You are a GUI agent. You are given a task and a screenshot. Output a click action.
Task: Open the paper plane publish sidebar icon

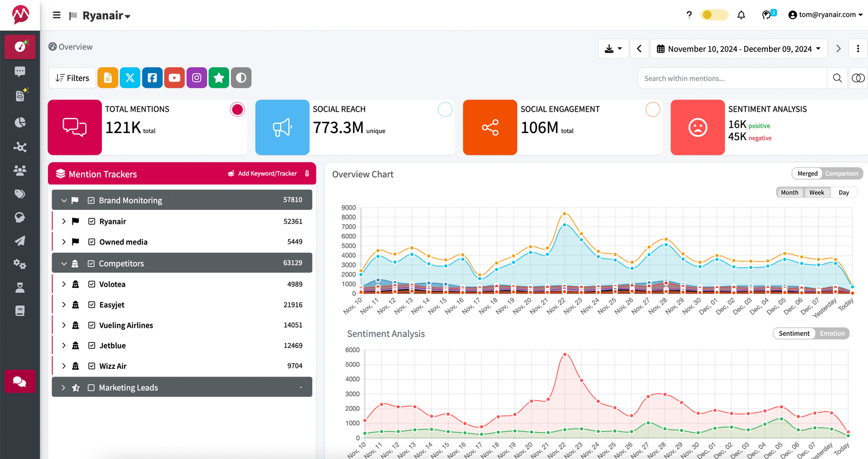pyautogui.click(x=20, y=240)
